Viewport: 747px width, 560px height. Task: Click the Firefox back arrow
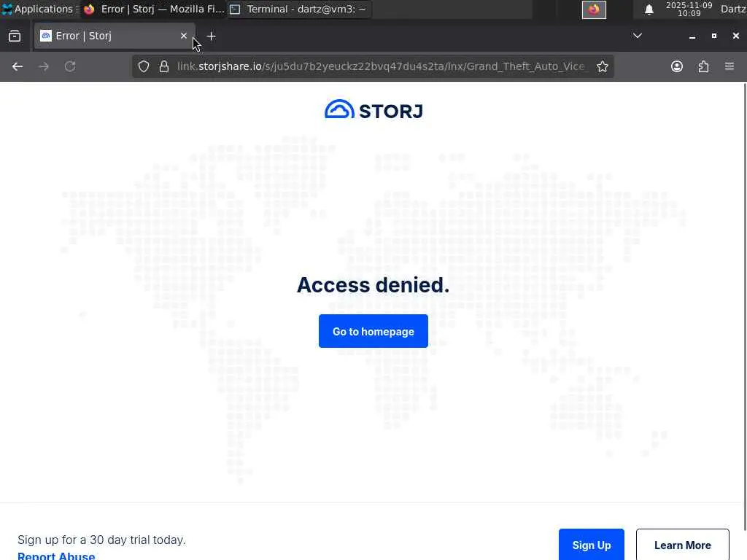[x=18, y=66]
